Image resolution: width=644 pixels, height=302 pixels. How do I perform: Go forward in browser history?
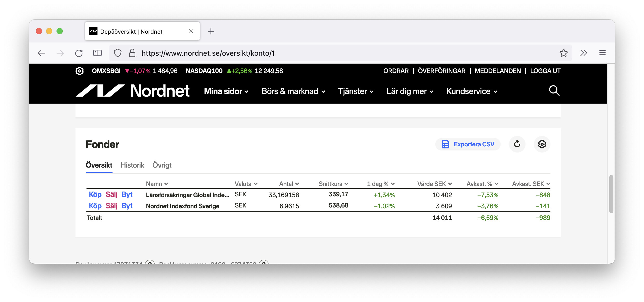60,53
